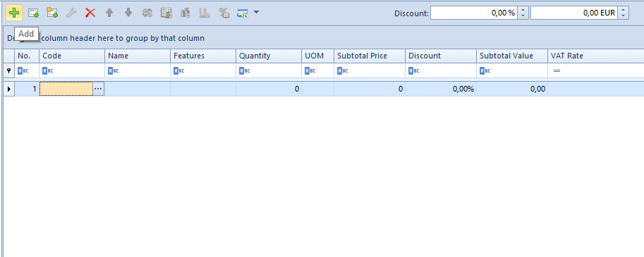This screenshot has height=257, width=644.
Task: Click the VAT Rate column header
Action: tap(596, 56)
